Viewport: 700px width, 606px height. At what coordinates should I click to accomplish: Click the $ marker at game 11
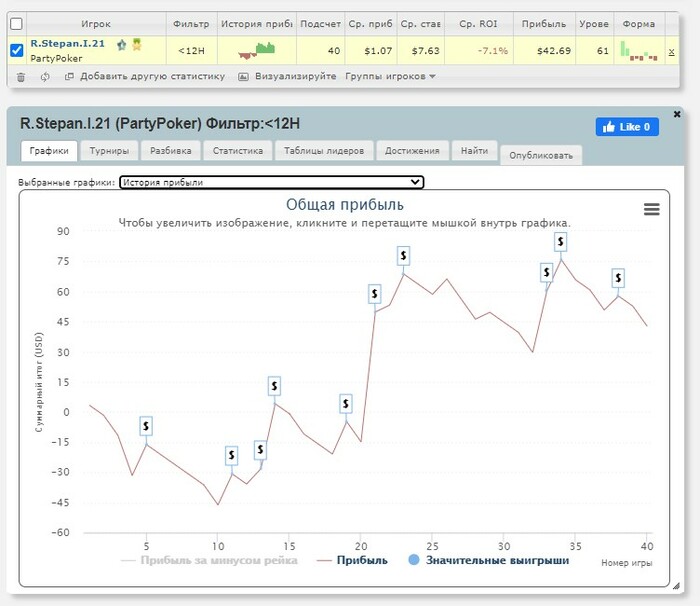click(x=231, y=455)
